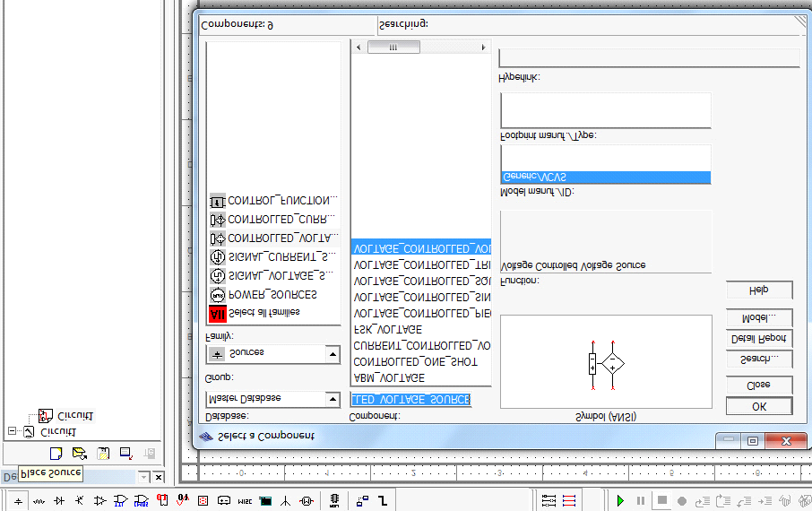Screen dimensions: 812x511
Task: Click the component list scrollbar right arrow
Action: coord(483,48)
